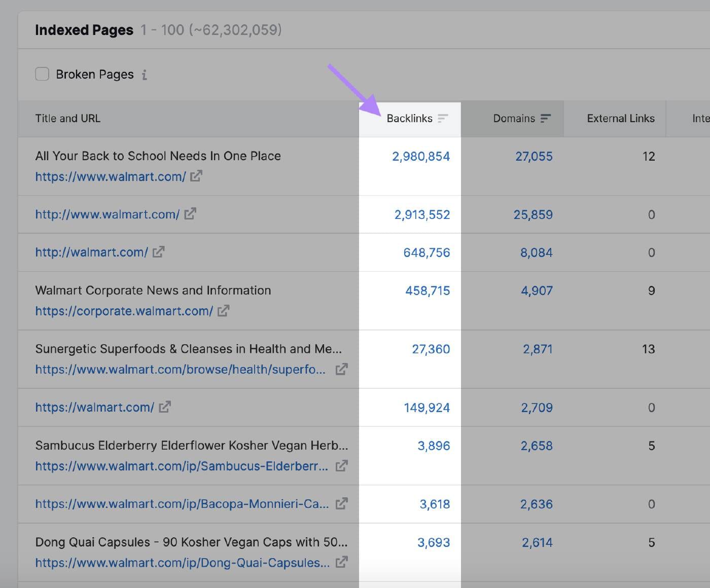Enable the Broken Pages checkbox
This screenshot has width=710, height=588.
(x=42, y=74)
